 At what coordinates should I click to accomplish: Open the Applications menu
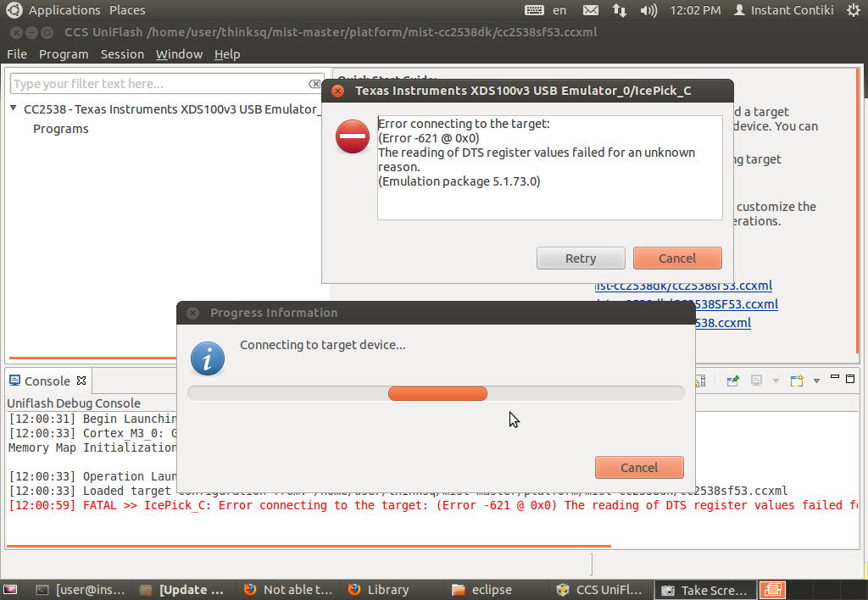64,10
